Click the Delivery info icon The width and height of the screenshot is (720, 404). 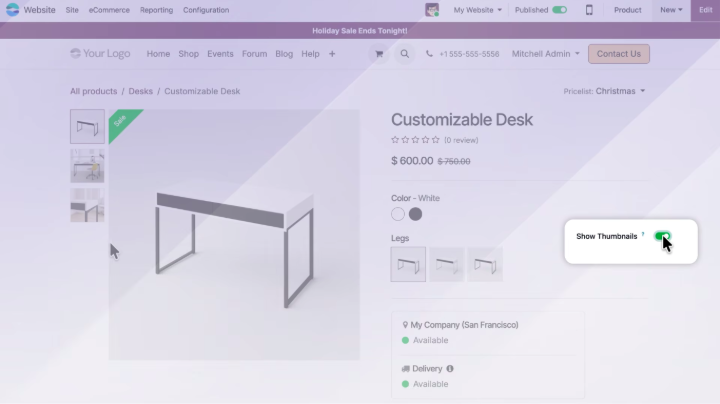(x=450, y=368)
